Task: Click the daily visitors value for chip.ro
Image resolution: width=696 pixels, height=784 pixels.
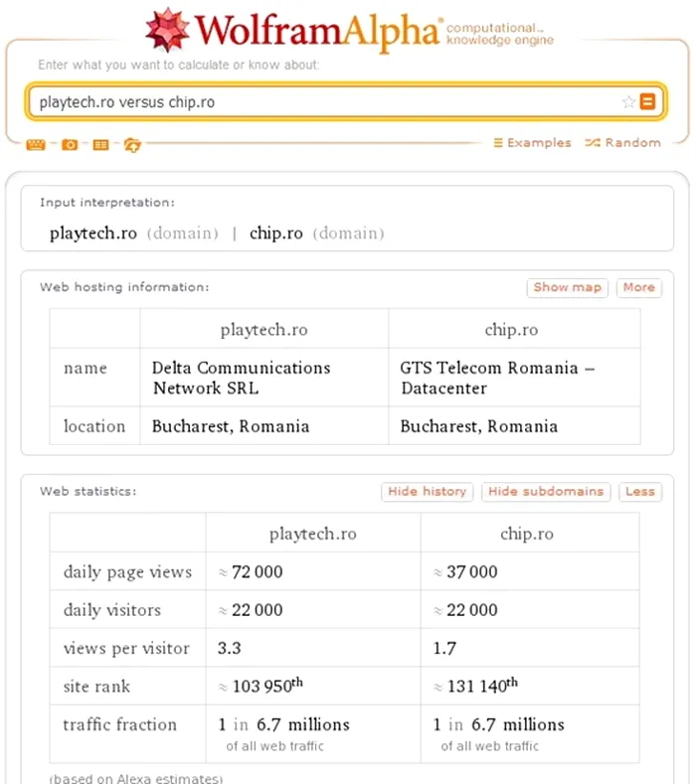Action: 465,610
